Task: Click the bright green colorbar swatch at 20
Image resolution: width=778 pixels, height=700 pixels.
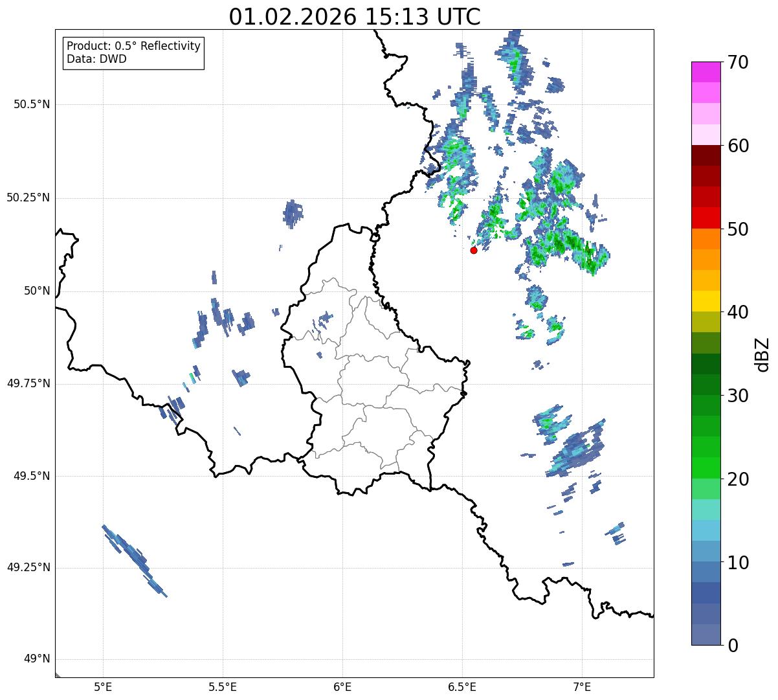Action: click(x=706, y=468)
